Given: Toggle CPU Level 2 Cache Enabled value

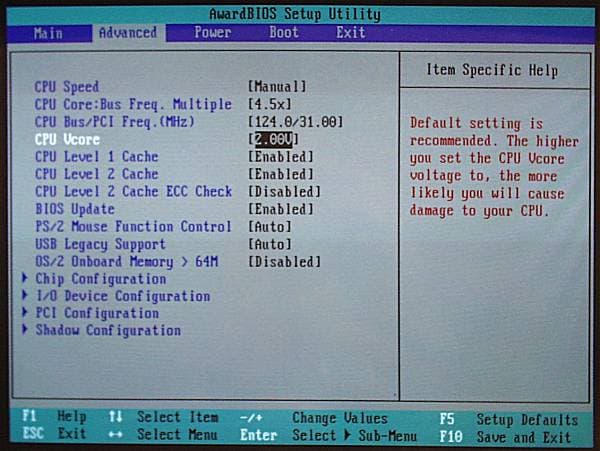Looking at the screenshot, I should click(281, 174).
